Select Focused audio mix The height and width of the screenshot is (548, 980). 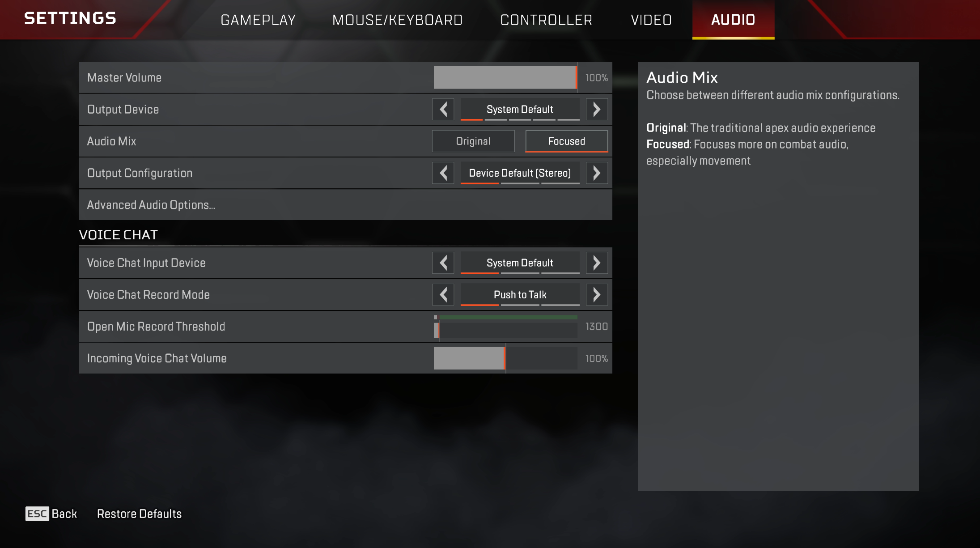tap(567, 141)
